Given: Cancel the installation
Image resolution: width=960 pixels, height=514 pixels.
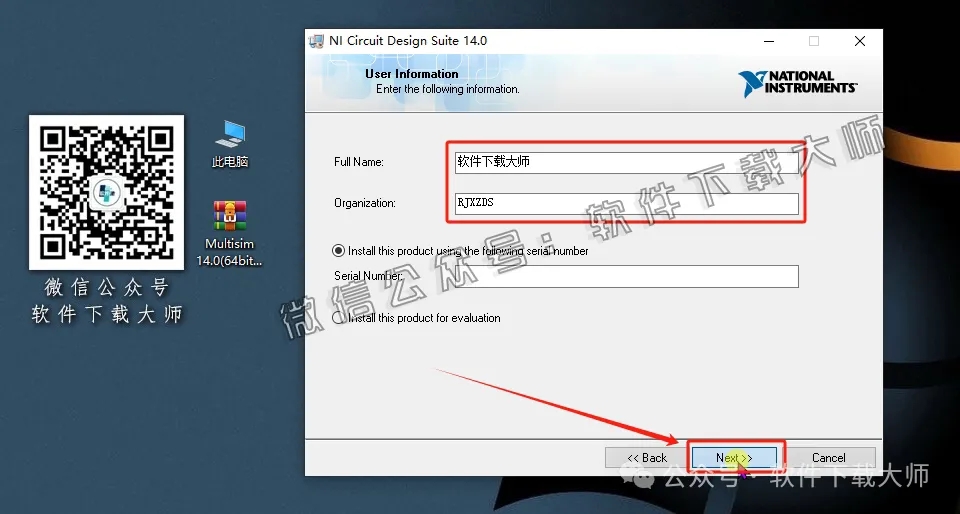Looking at the screenshot, I should click(x=828, y=458).
